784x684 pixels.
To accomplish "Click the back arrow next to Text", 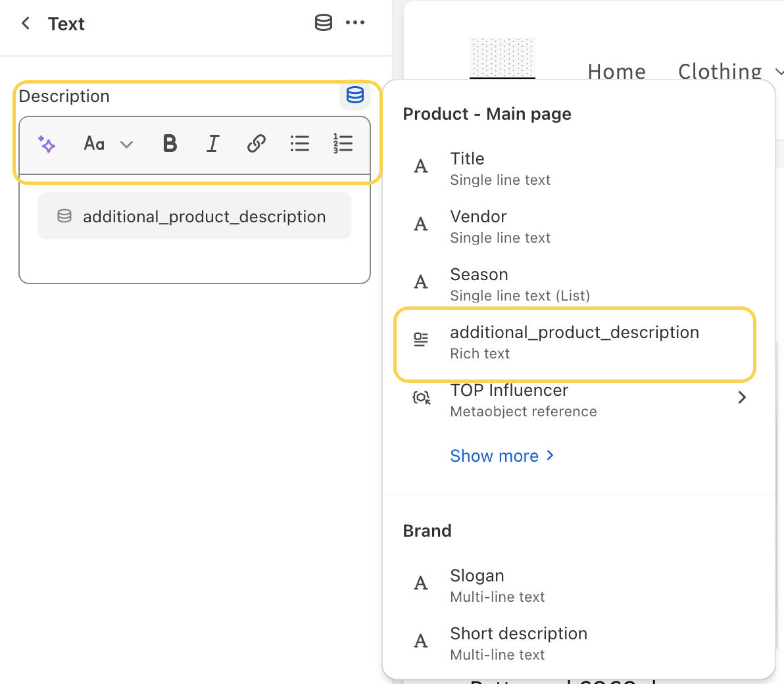I will tap(26, 24).
